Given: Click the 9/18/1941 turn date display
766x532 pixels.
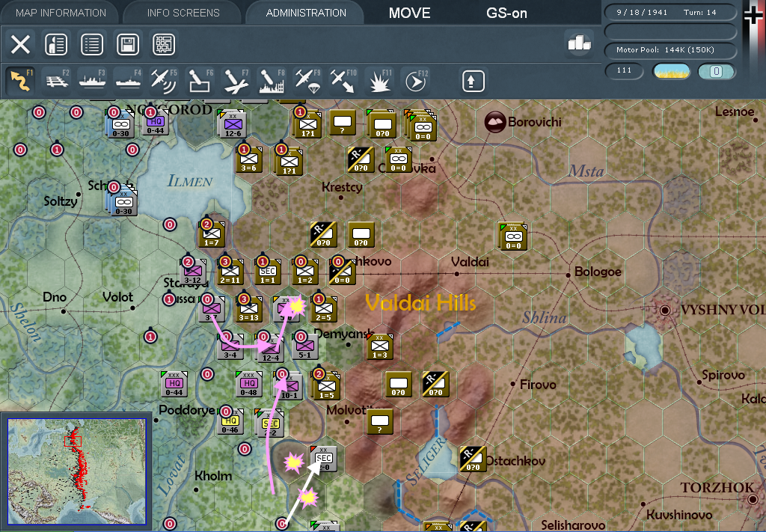Looking at the screenshot, I should point(670,12).
